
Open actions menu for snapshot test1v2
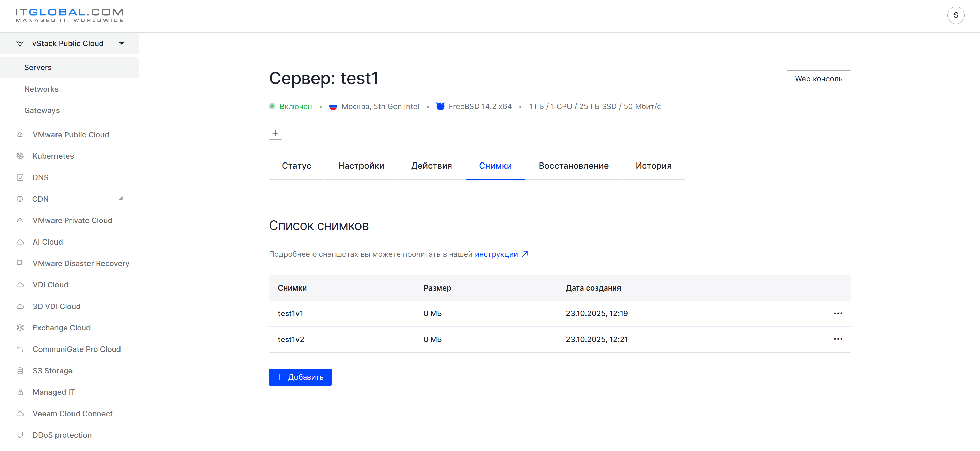tap(838, 339)
